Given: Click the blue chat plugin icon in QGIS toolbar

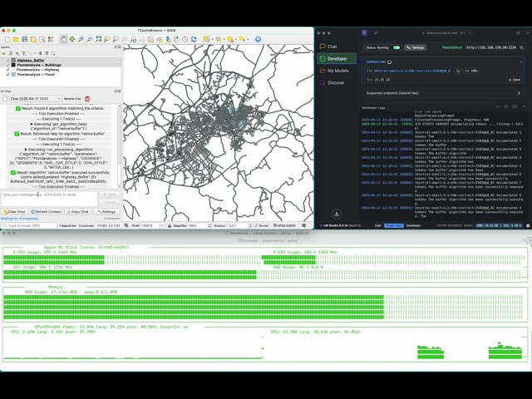Looking at the screenshot, I should coord(259,39).
